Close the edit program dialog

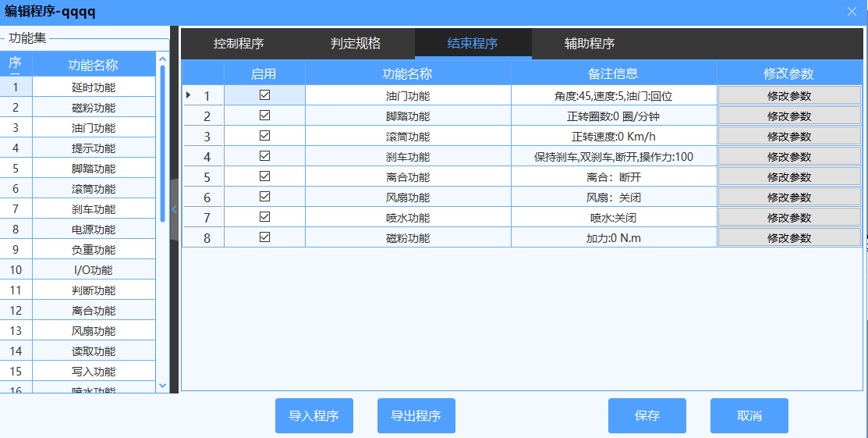(851, 11)
